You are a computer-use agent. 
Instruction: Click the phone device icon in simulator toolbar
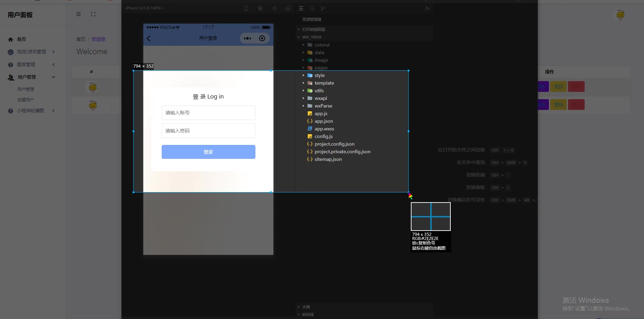pyautogui.click(x=246, y=8)
